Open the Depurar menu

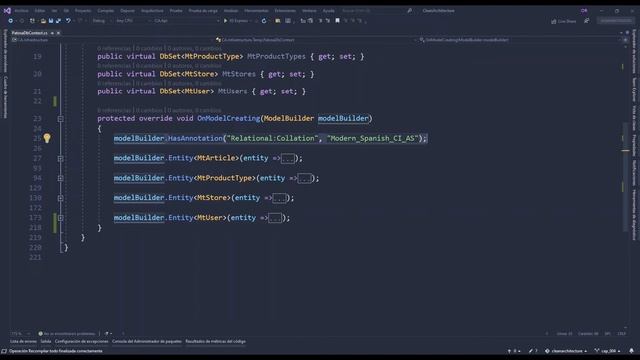(127, 11)
